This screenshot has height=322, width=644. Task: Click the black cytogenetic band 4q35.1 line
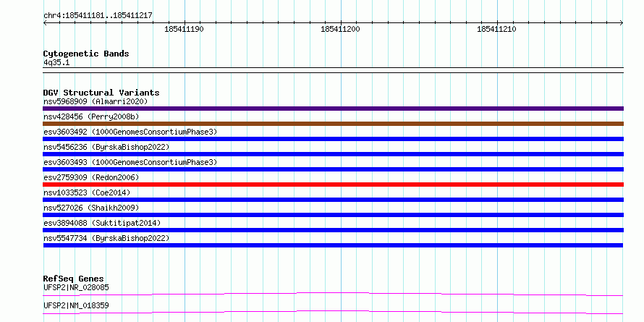pyautogui.click(x=333, y=70)
